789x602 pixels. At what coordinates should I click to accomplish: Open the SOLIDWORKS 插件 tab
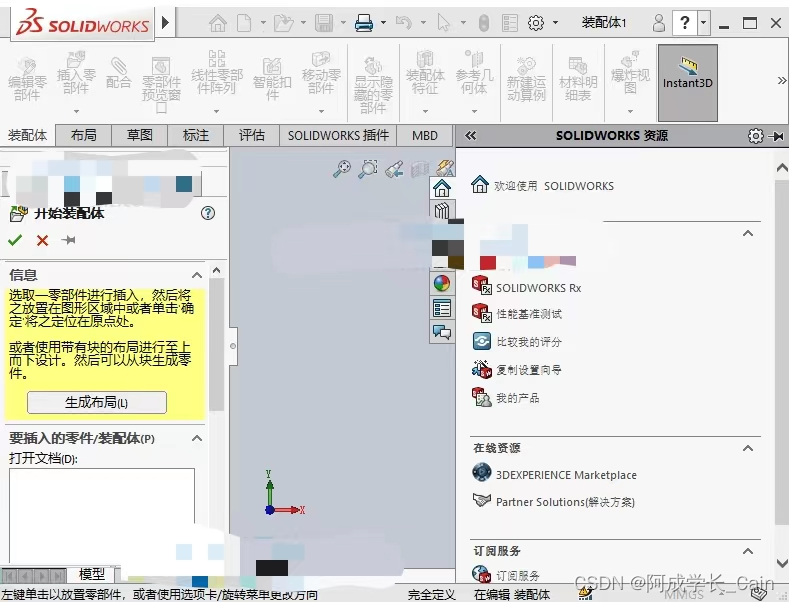[x=338, y=135]
